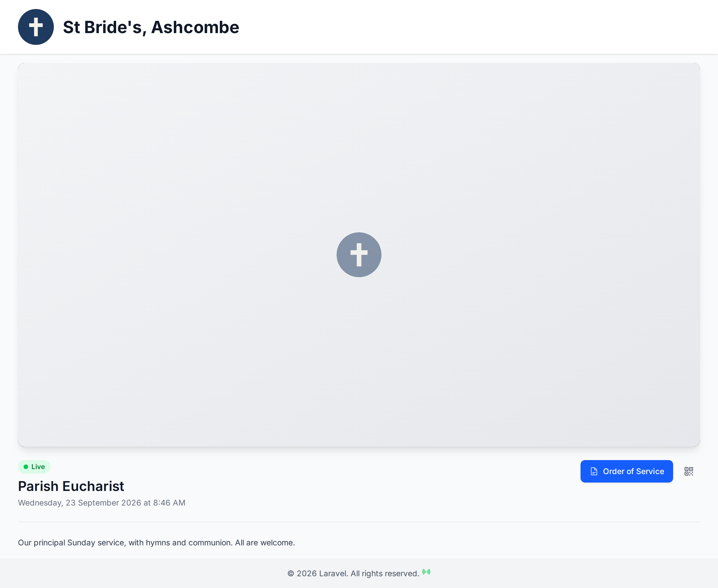
Task: Click the green broadcast signal icon in footer
Action: pos(426,572)
